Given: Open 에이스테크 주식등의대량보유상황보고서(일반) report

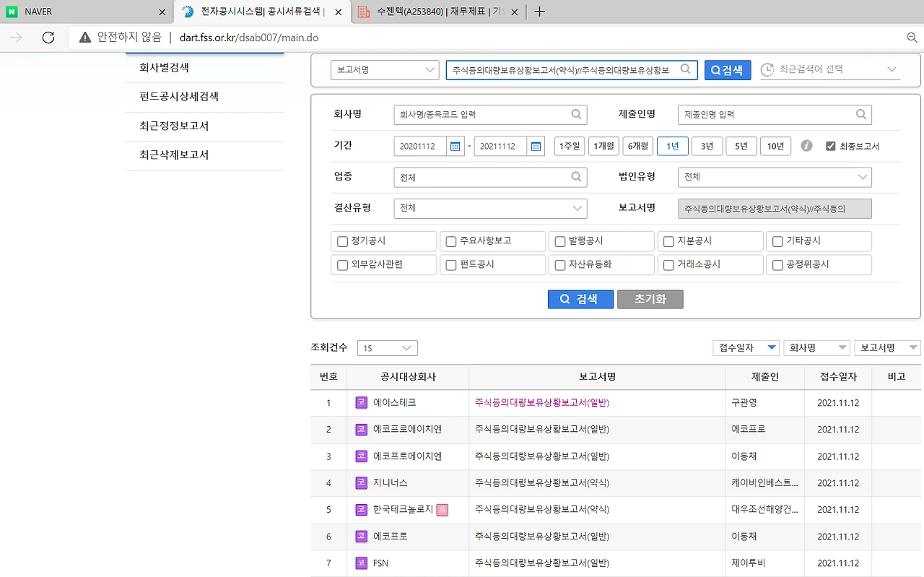Looking at the screenshot, I should [x=542, y=402].
